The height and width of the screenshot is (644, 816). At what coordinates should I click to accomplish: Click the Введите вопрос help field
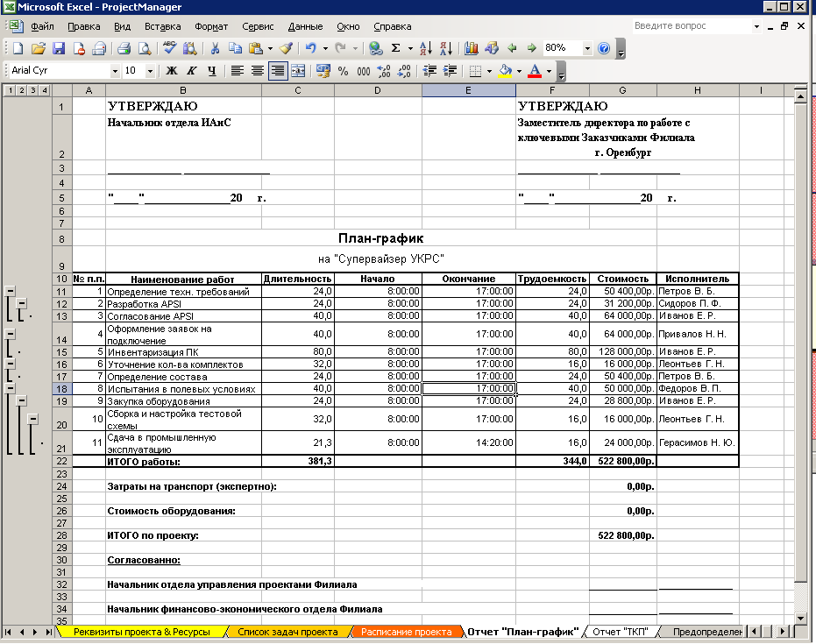point(692,26)
